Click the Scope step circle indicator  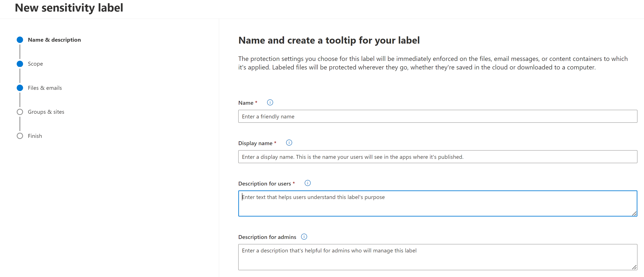(x=20, y=64)
